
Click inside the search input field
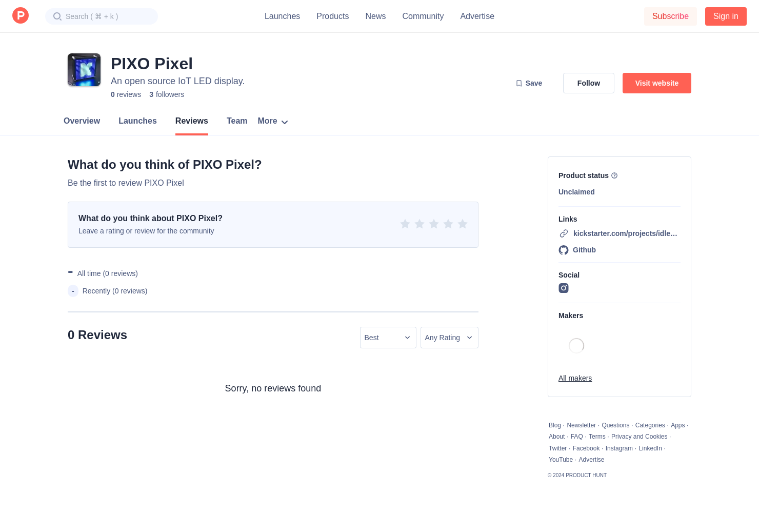click(x=103, y=16)
